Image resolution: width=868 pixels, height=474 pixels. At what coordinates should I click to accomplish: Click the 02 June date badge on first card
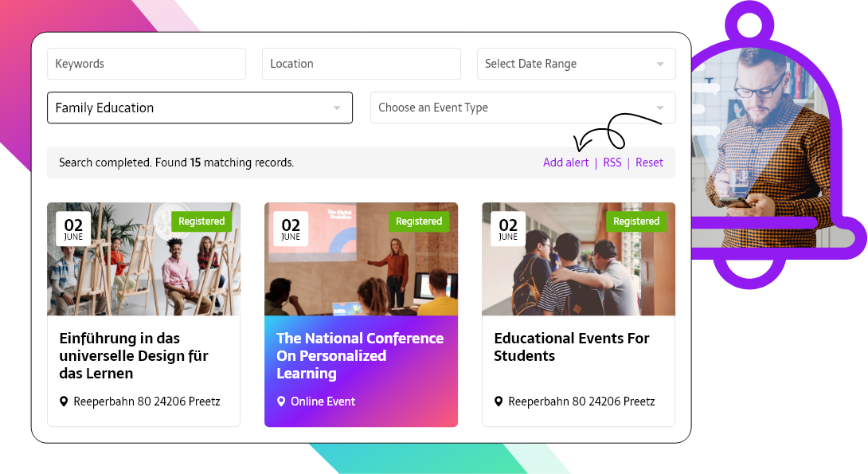coord(73,229)
